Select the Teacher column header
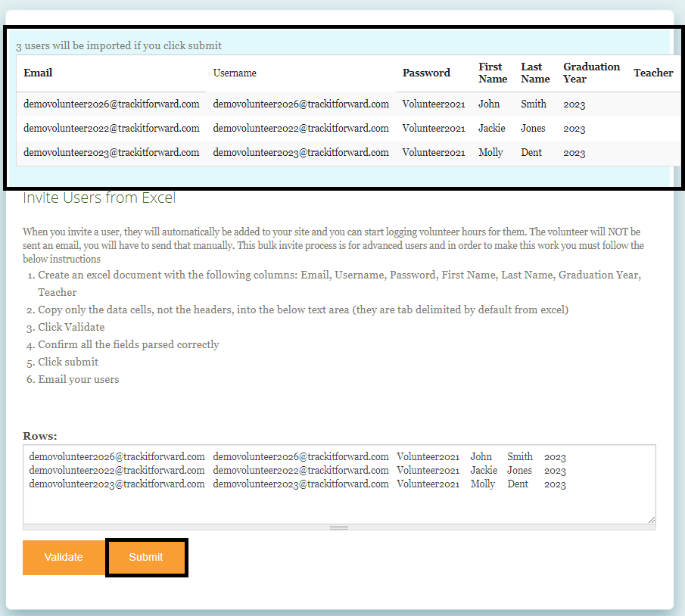Image resolution: width=685 pixels, height=616 pixels. (653, 73)
